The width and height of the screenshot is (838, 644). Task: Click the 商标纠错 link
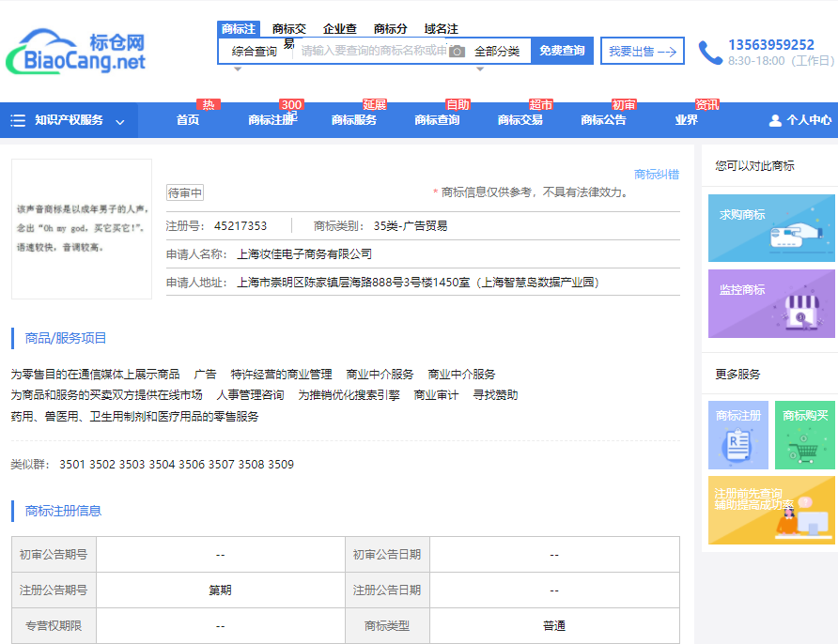657,175
